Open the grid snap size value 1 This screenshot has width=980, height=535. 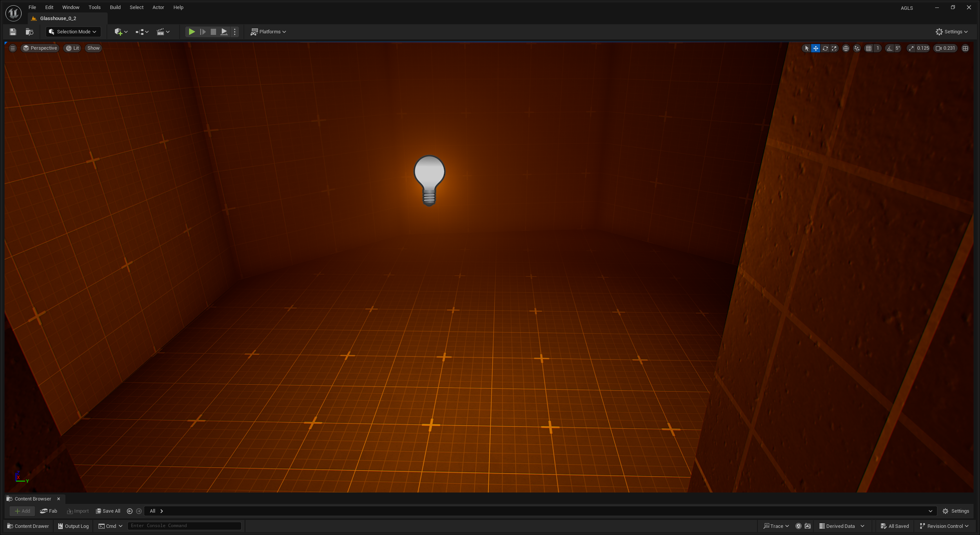pos(878,48)
